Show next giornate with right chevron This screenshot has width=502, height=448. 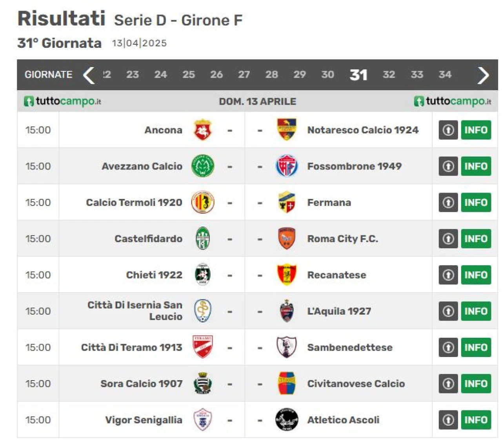(483, 75)
